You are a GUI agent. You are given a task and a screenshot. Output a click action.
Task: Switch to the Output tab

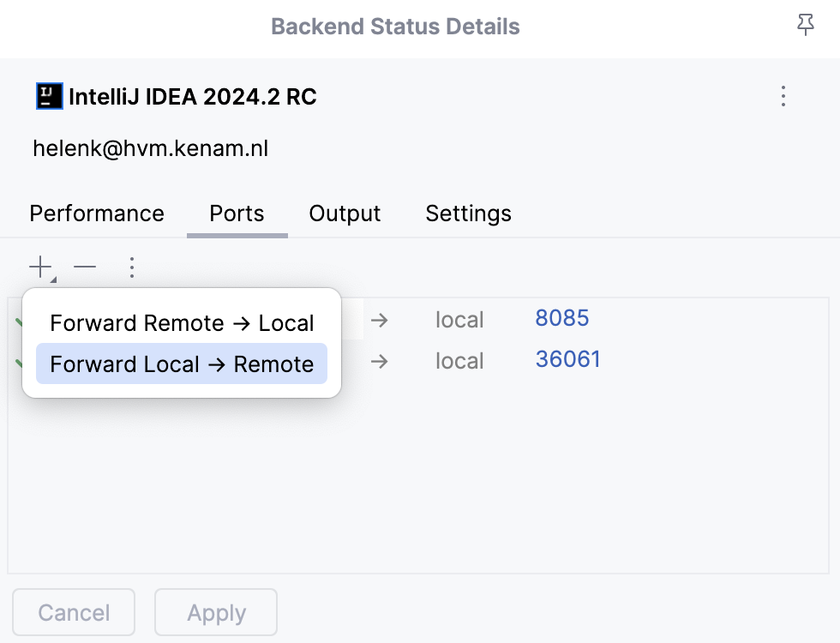345,213
